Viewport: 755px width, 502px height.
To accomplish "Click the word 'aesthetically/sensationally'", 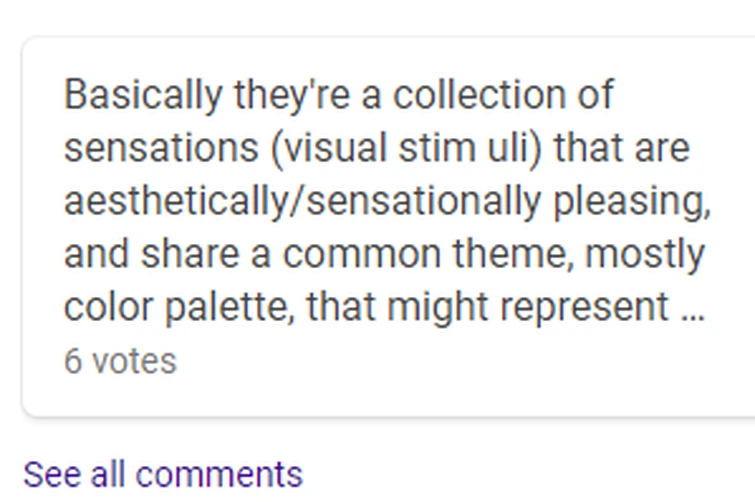I will point(300,202).
